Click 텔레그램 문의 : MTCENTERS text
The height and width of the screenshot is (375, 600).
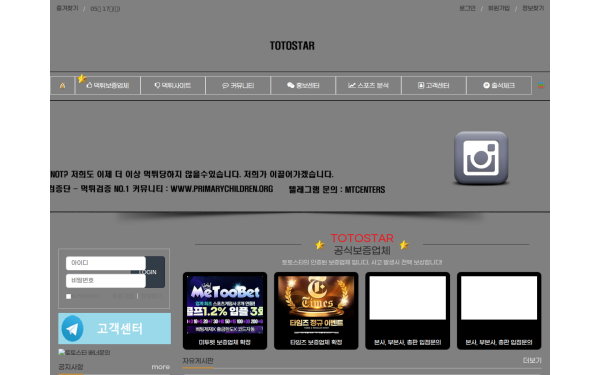point(337,190)
